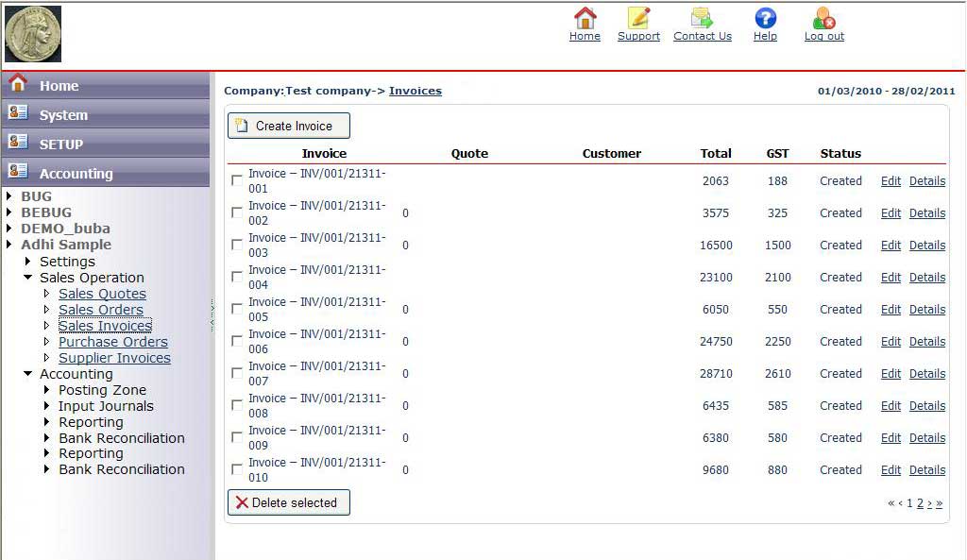This screenshot has width=967, height=560.
Task: View Details of invoice INV/001/21311-010
Action: pyautogui.click(x=927, y=469)
